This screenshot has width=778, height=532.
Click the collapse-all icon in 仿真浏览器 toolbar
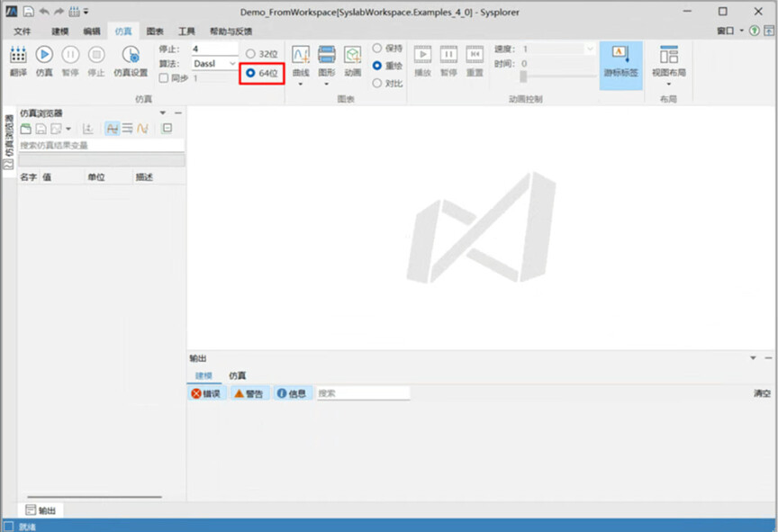[x=167, y=129]
